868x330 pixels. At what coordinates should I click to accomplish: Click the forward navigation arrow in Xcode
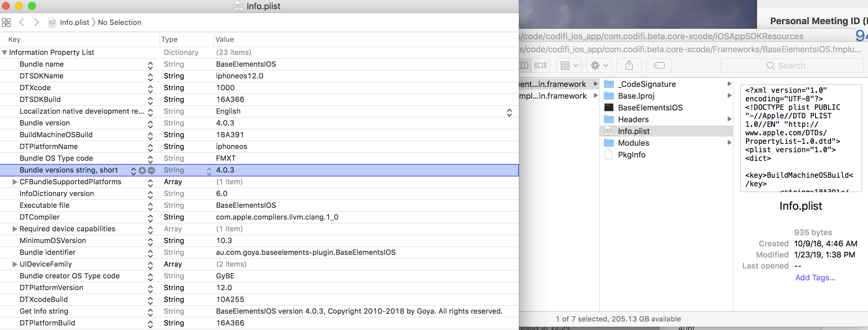pos(37,22)
